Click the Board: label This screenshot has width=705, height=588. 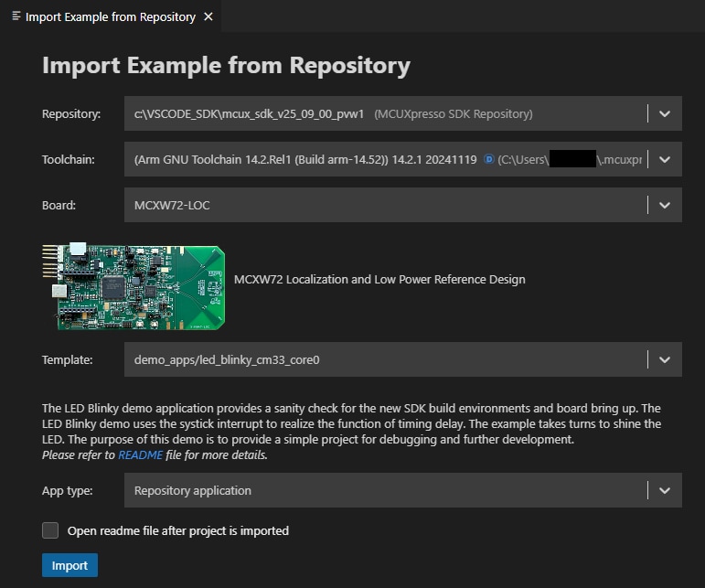pyautogui.click(x=59, y=206)
